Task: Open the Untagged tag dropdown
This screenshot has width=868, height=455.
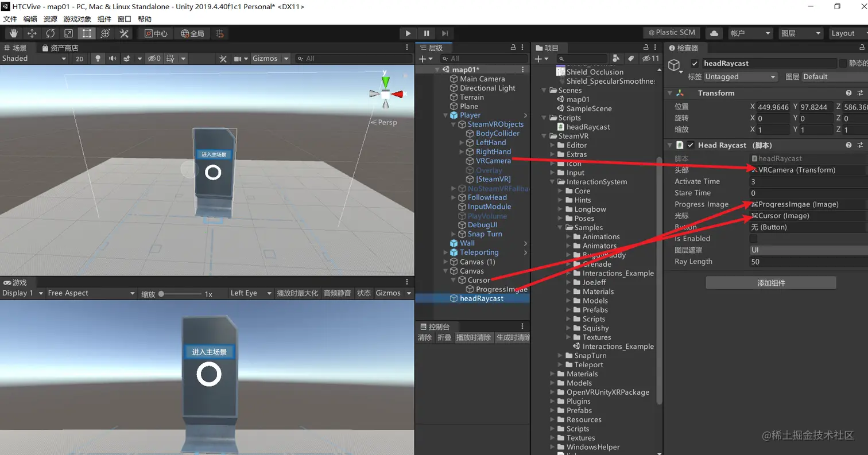Action: (741, 77)
